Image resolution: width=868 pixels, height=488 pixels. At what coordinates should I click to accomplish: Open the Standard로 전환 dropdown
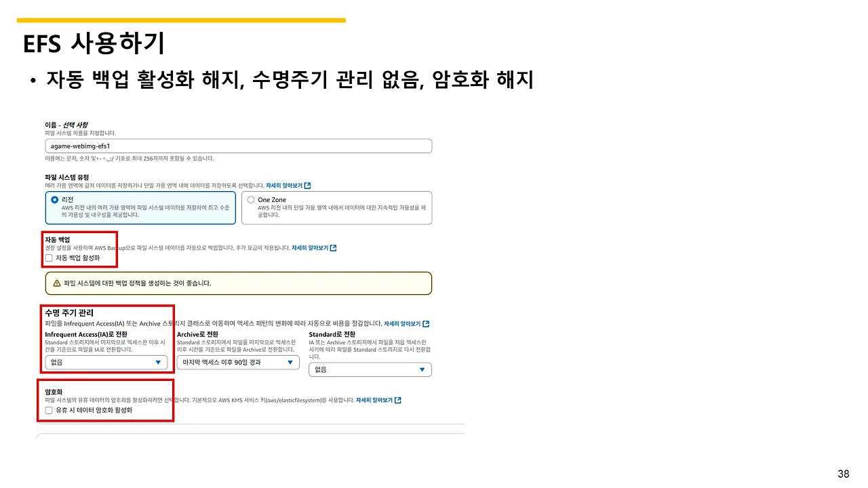370,369
